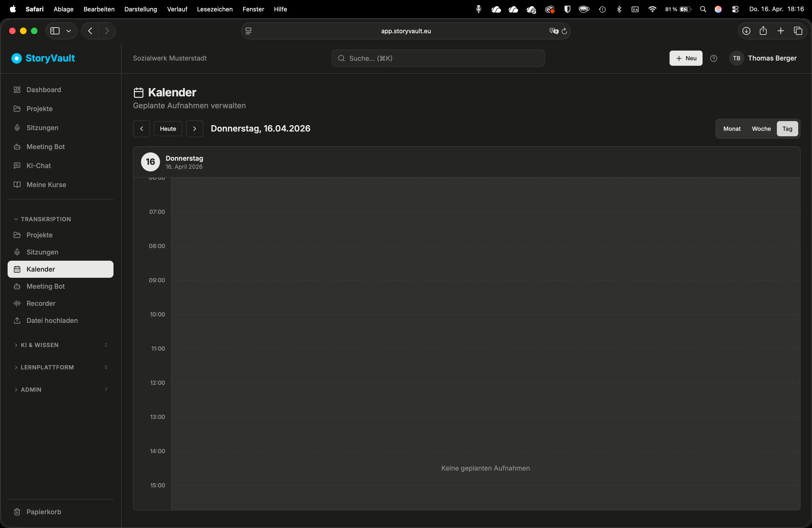This screenshot has height=528, width=812.
Task: Go forward in Safari history
Action: pyautogui.click(x=107, y=31)
